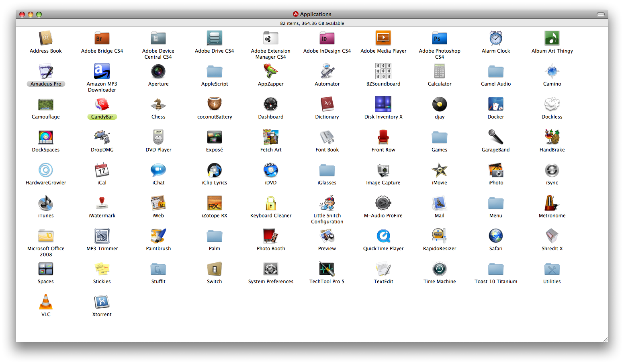Click the Photo Booth curtain icon
Viewport: 624px width, 364px height.
271,236
